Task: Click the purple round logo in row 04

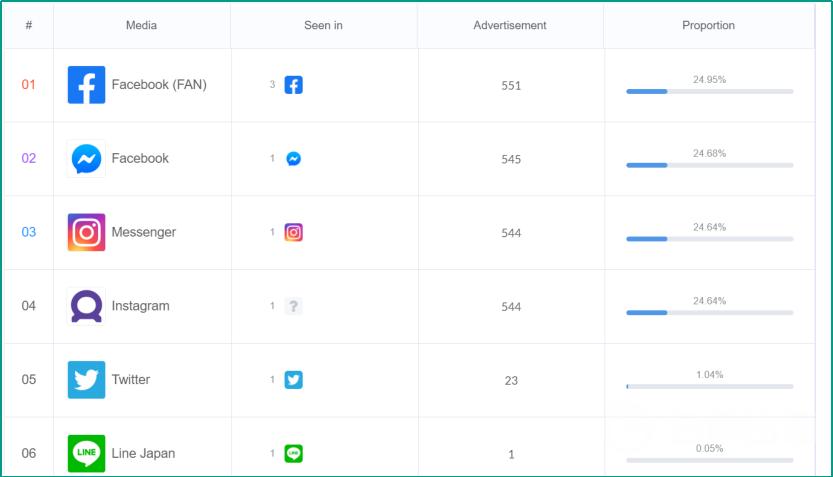Action: pos(86,306)
